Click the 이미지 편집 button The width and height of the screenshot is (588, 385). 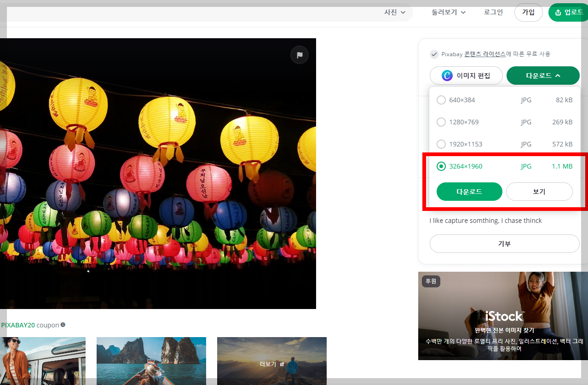pyautogui.click(x=466, y=76)
